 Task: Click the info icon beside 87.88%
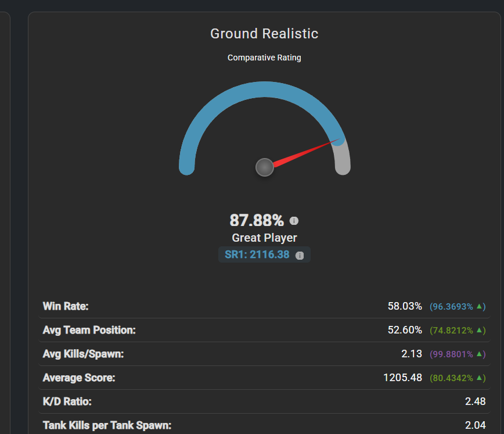coord(294,221)
